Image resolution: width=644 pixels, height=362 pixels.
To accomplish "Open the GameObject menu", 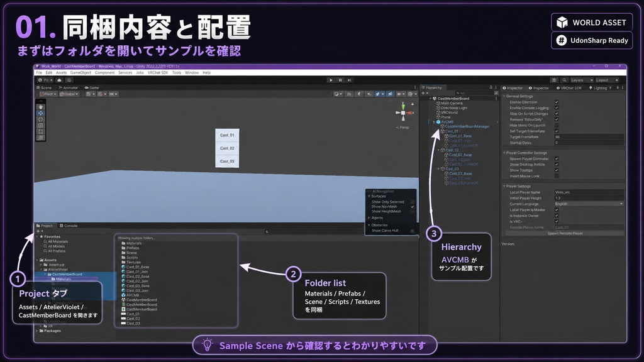I will click(x=80, y=73).
